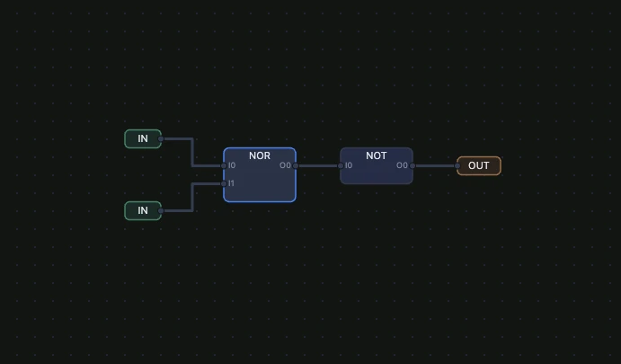Click the OUT output node
The image size is (621, 364).
coord(479,165)
